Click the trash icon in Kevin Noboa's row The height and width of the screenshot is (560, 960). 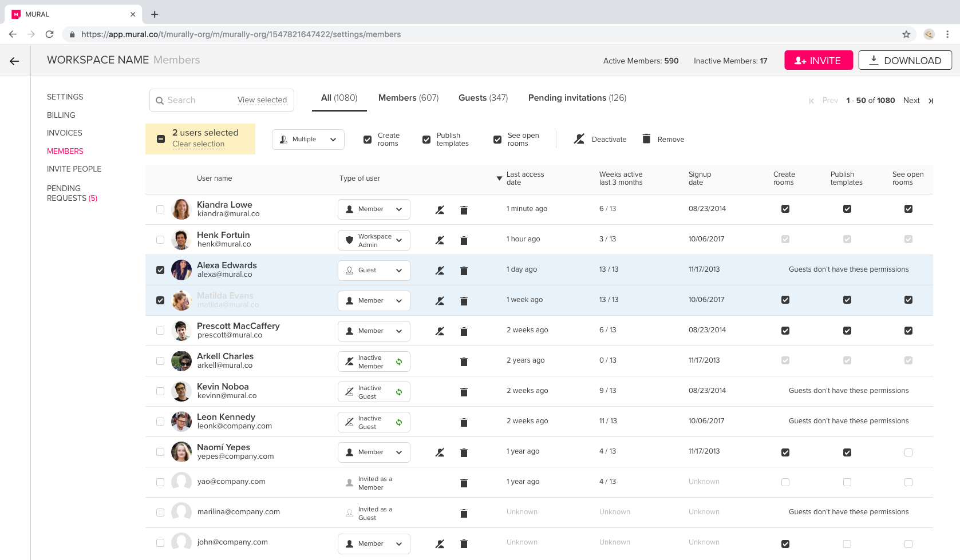(464, 392)
